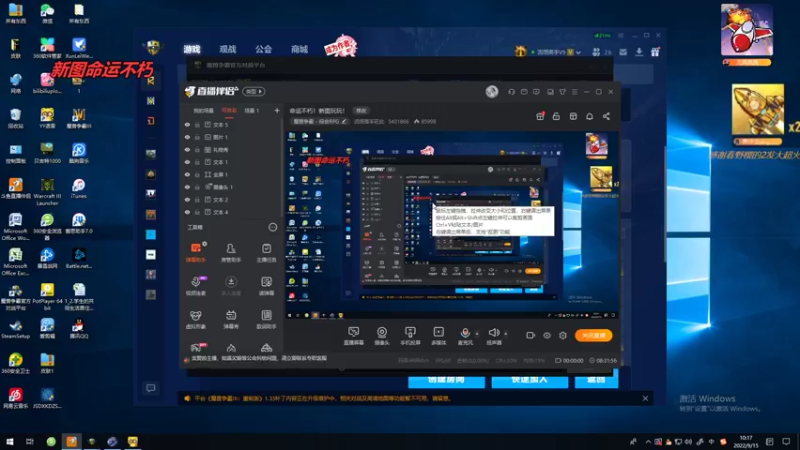The height and width of the screenshot is (450, 800).
Task: Open the 直播伴侣 hamburger menu
Action: pos(574,92)
